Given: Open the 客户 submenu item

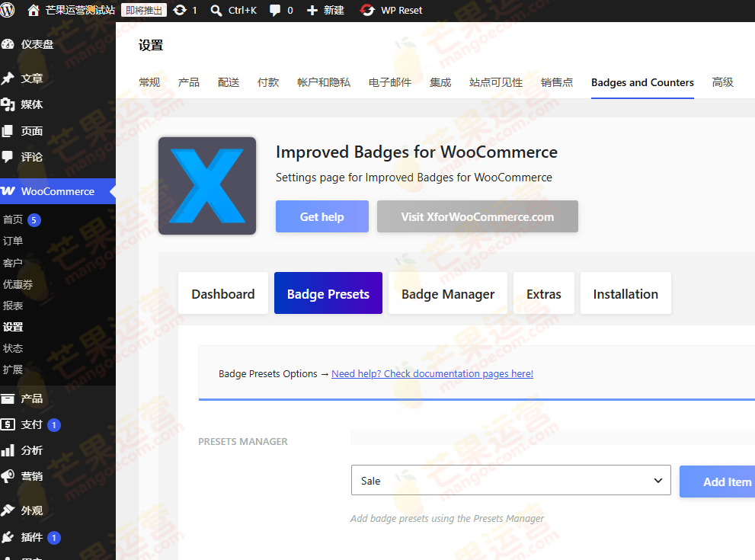Looking at the screenshot, I should (x=13, y=262).
